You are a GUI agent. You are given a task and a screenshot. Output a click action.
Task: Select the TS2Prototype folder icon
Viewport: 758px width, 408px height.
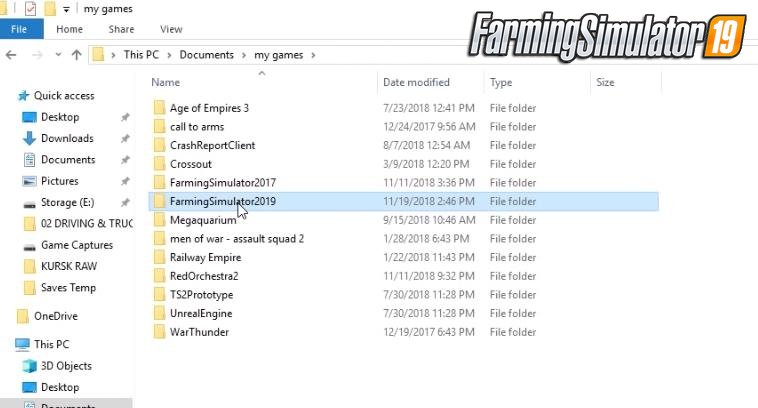coord(160,294)
